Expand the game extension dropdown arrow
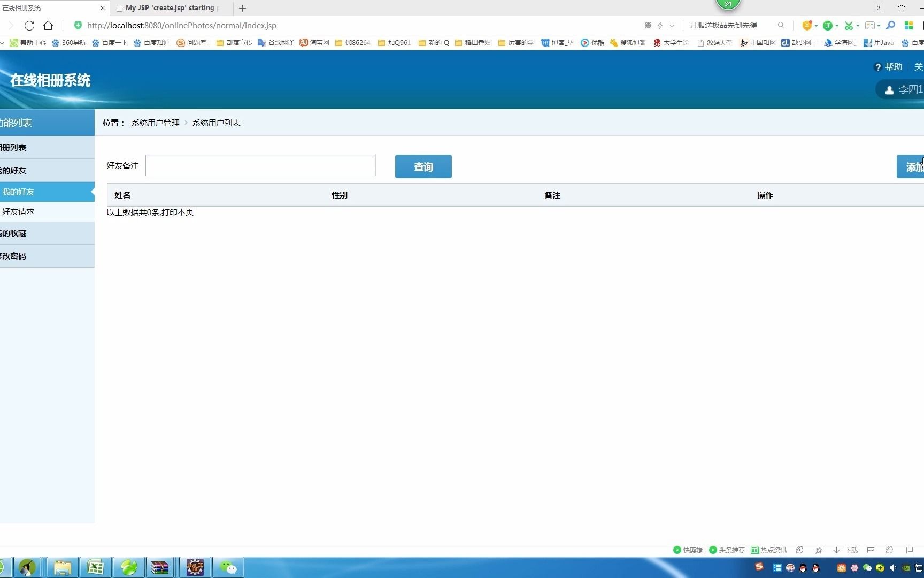The width and height of the screenshot is (924, 578). coord(879,26)
